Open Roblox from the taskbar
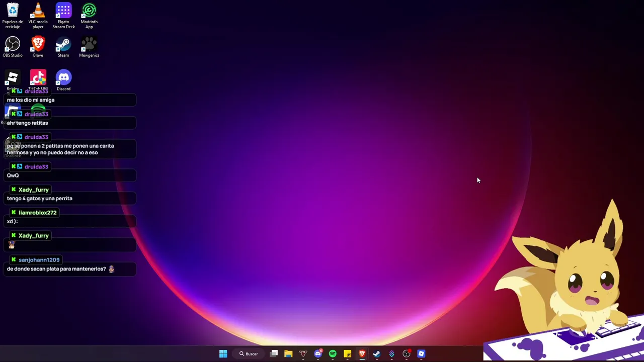This screenshot has width=644, height=362. click(x=421, y=354)
